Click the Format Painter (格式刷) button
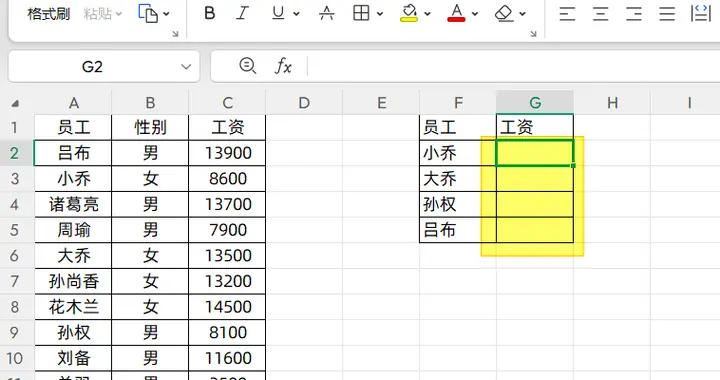720x380 pixels. pyautogui.click(x=48, y=14)
